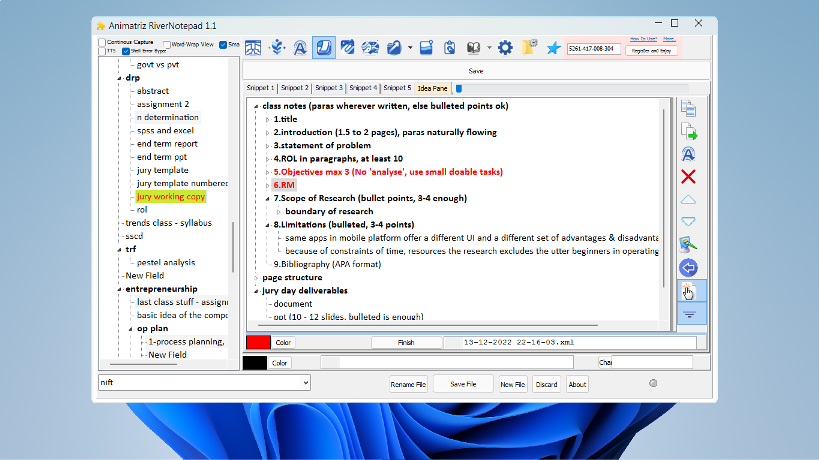Click the hand pointer on page icon
Screen dimensions: 819x460
[688, 291]
